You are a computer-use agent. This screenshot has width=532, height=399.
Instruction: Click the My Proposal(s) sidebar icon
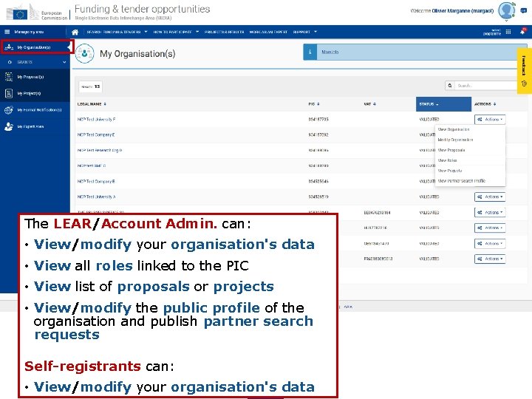[x=9, y=77]
